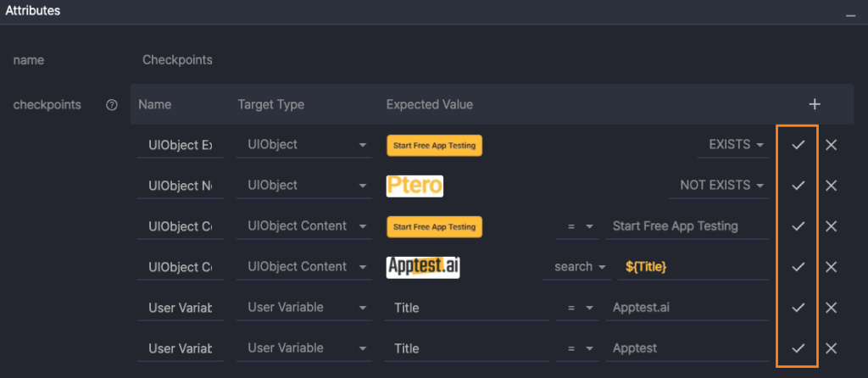
Task: Click the Start Free App Testing image in first row
Action: [434, 145]
